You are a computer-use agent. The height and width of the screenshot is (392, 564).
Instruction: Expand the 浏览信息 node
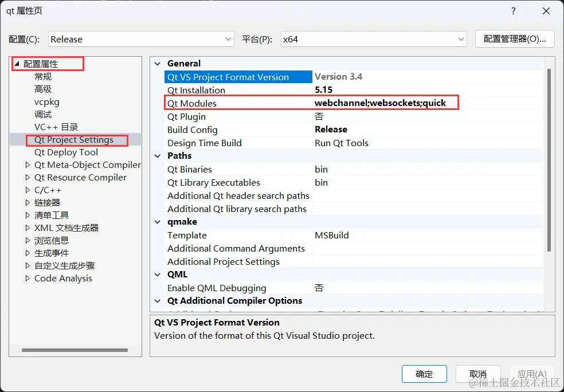(28, 240)
